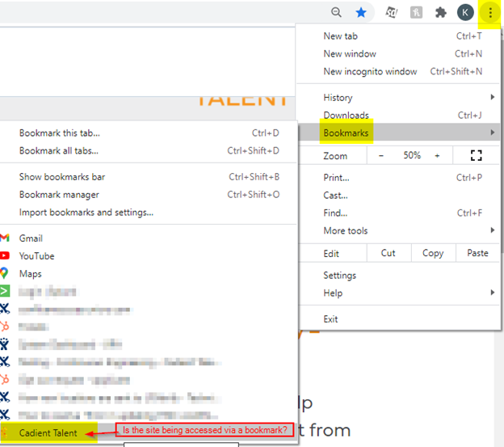Click the Copy button in Edit row
Screen dimensions: 504x447
[x=433, y=253]
